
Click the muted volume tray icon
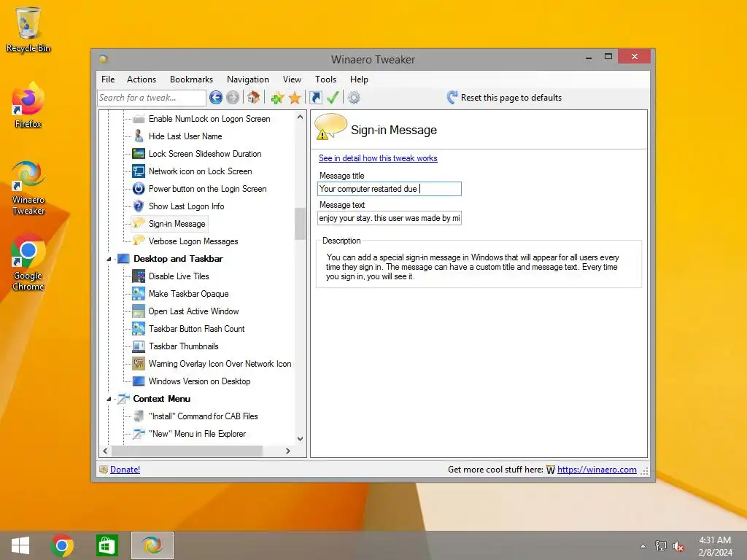(678, 546)
